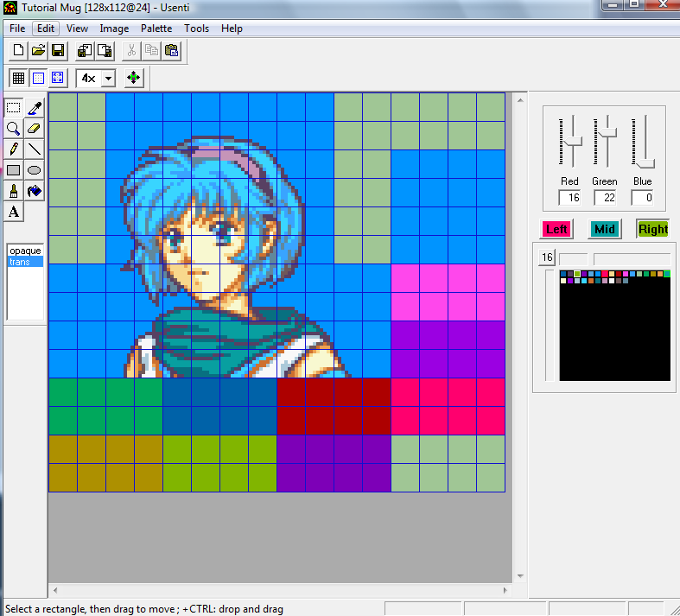Click the Cut scissors icon

131,51
